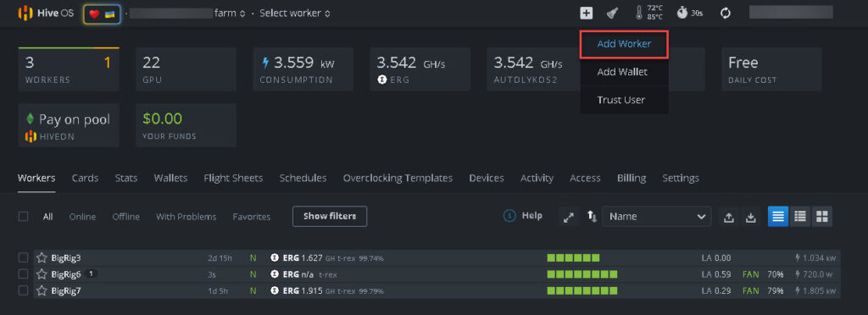Choose Add Worker from the menu

[624, 44]
